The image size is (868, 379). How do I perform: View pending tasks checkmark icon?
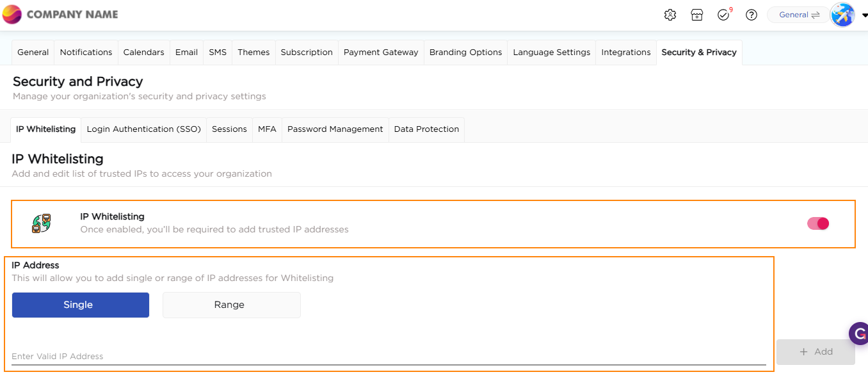723,15
